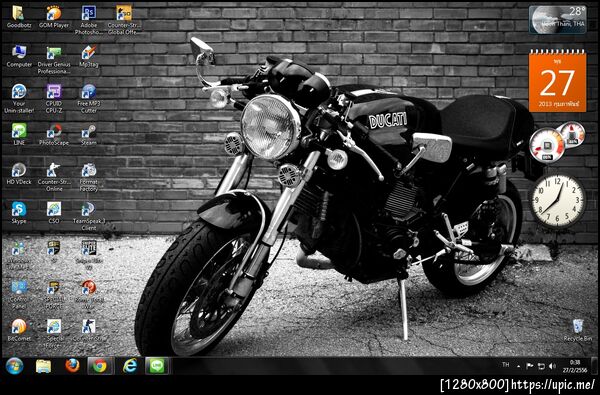Open the Recycle Bin
Viewport: 600px width, 395px height.
[x=578, y=330]
